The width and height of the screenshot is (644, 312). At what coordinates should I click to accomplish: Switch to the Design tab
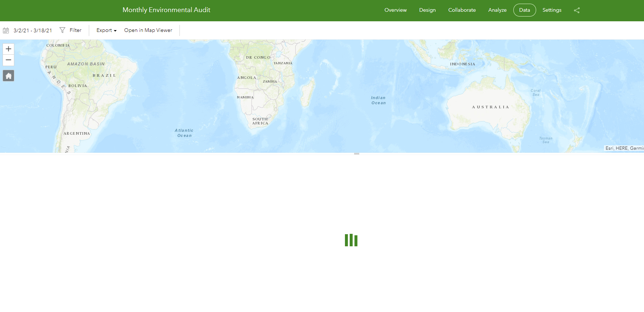click(427, 10)
